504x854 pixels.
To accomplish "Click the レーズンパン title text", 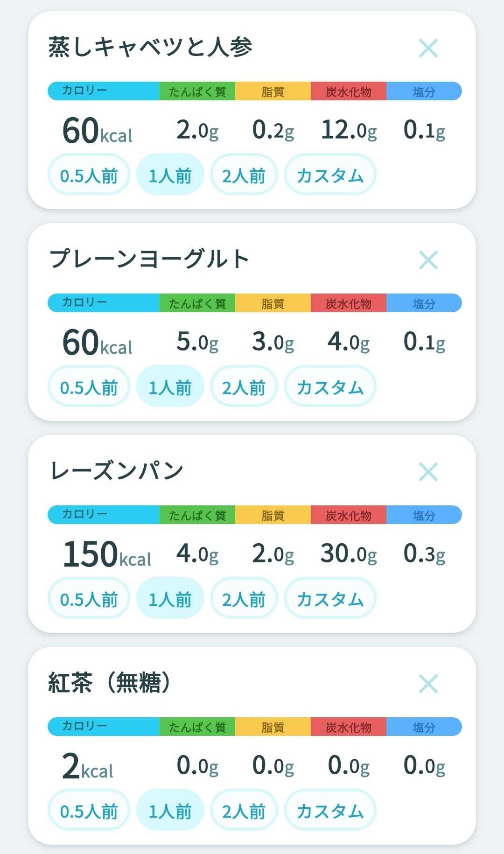I will (x=117, y=470).
